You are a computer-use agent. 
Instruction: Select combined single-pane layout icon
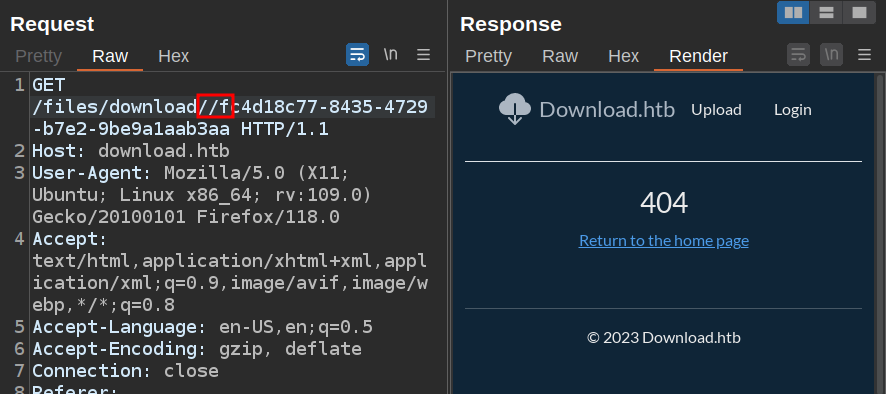(859, 12)
